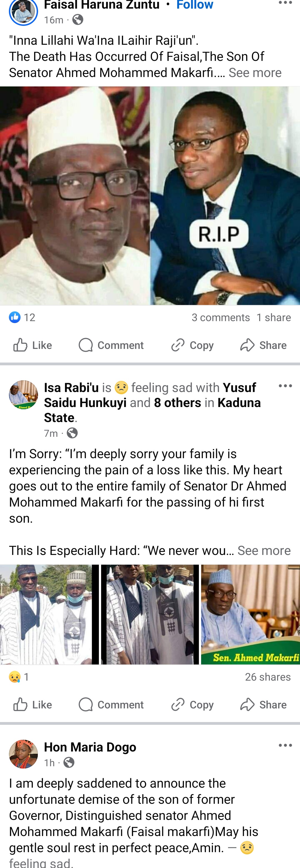Open Hon Maria Dogo's profile picture
Screen dimensions: 300x868
click(x=23, y=754)
